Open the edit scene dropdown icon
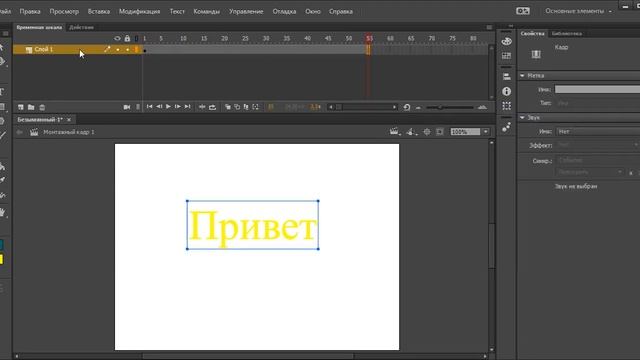This screenshot has height=360, width=640. (394, 131)
